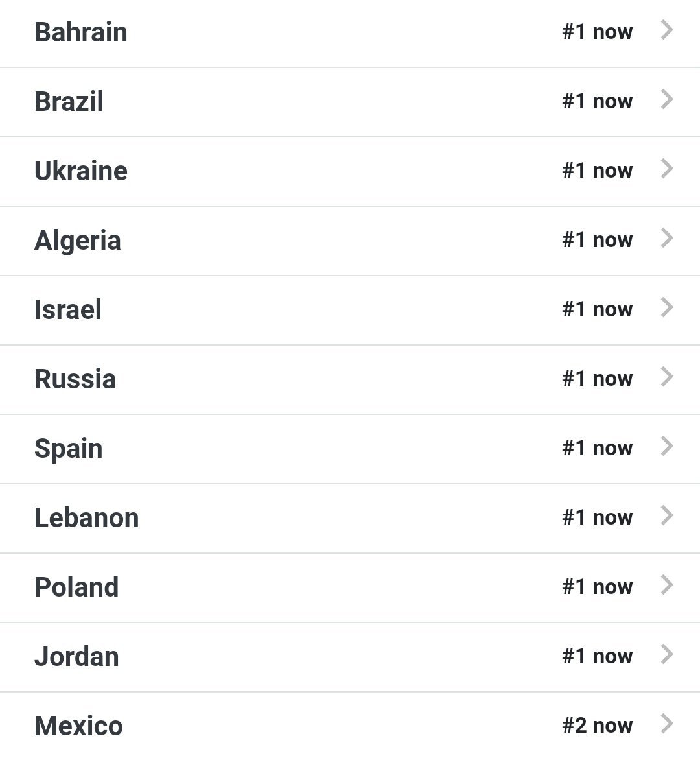Select the Bahrain country name
Screen dimensions: 700x758
[80, 32]
